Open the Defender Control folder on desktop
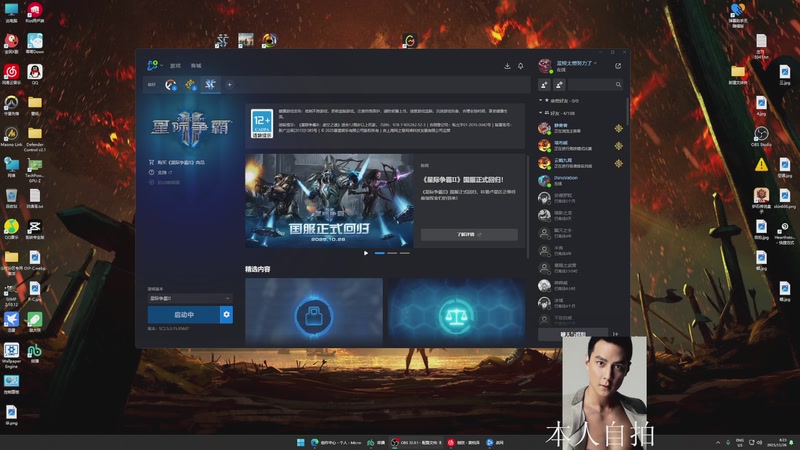The image size is (800, 450). click(x=35, y=139)
